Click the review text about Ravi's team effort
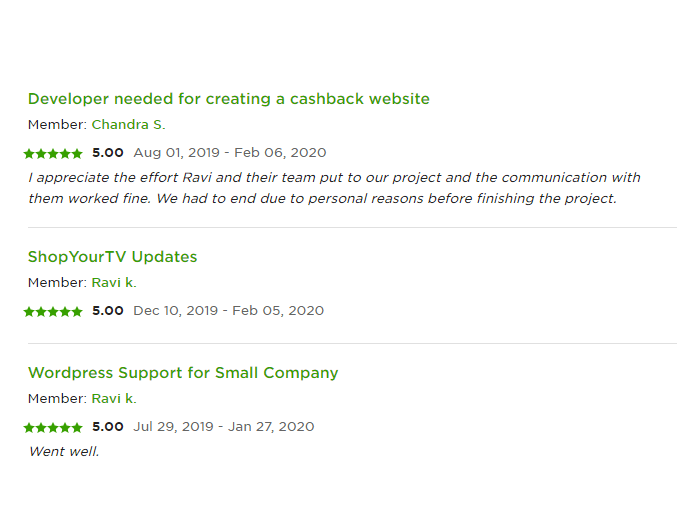This screenshot has height=531, width=677. pos(334,188)
